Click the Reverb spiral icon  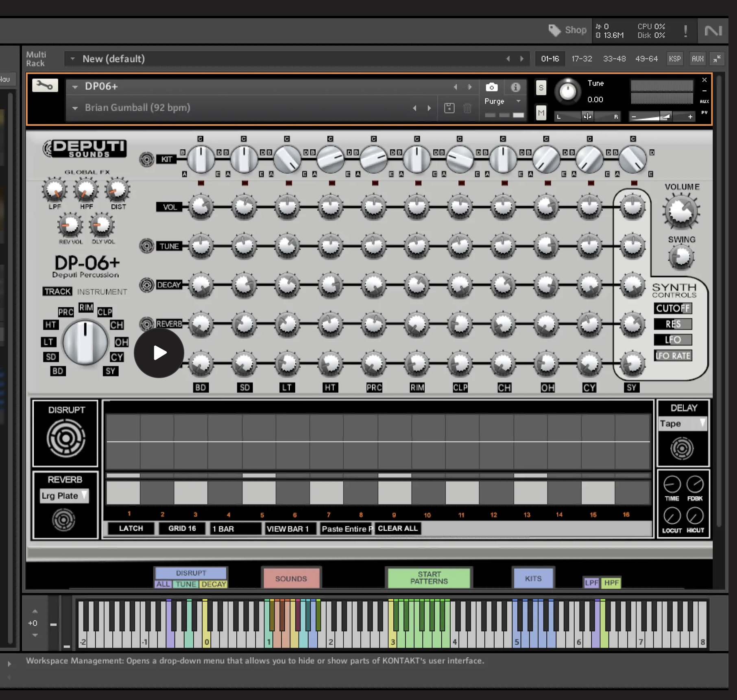pyautogui.click(x=64, y=519)
